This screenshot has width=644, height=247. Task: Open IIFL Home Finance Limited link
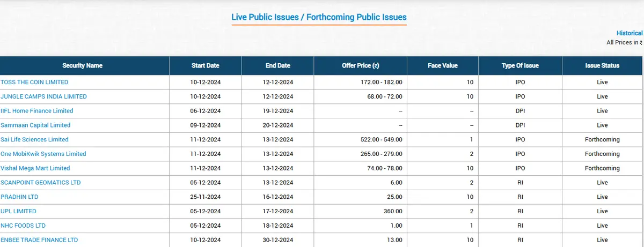pyautogui.click(x=37, y=111)
